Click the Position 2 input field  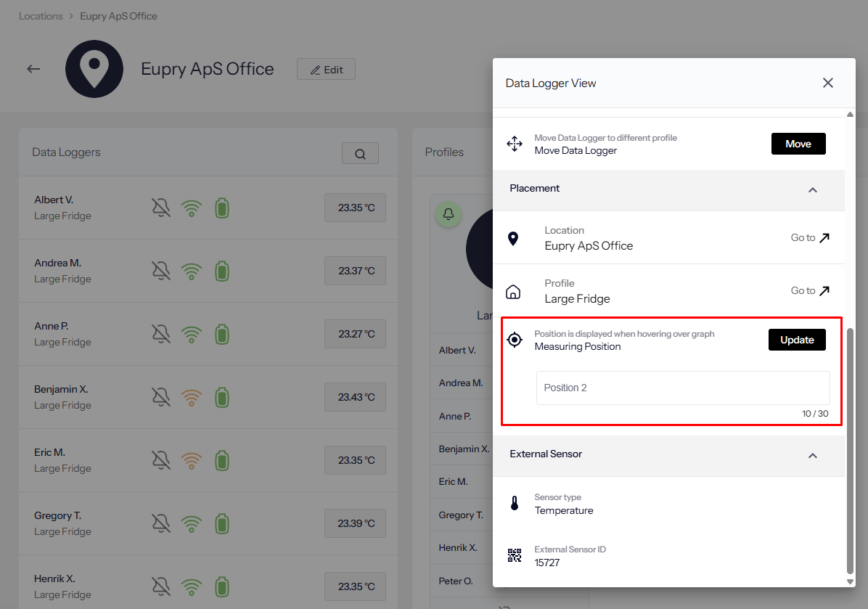tap(682, 388)
